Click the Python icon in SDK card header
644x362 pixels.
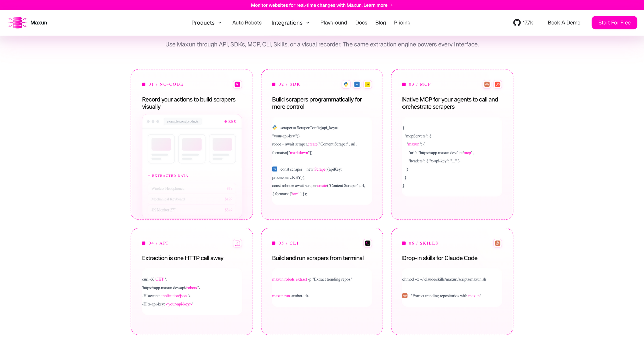click(346, 84)
